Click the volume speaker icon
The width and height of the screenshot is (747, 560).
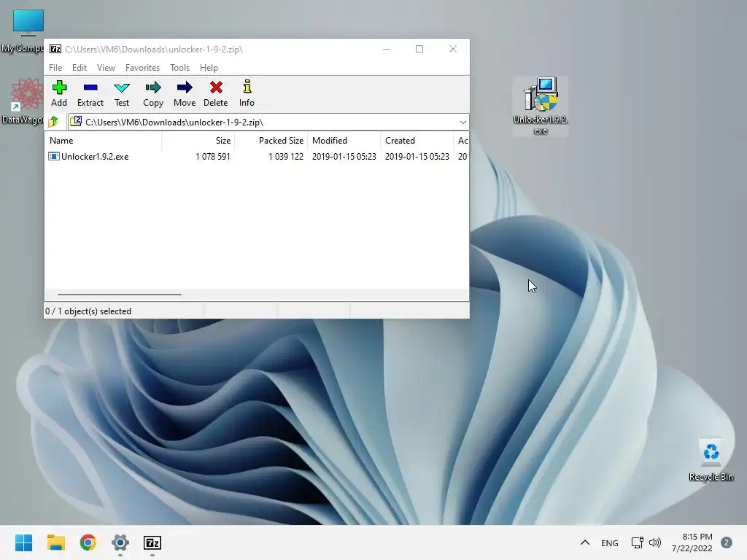pos(655,542)
